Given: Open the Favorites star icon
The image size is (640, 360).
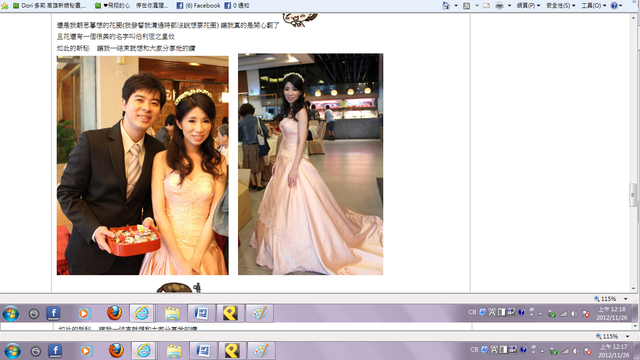Looking at the screenshot, I should click(x=4, y=5).
